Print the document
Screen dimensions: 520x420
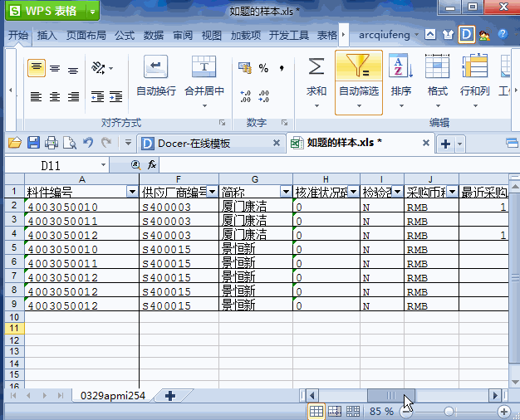[52, 143]
